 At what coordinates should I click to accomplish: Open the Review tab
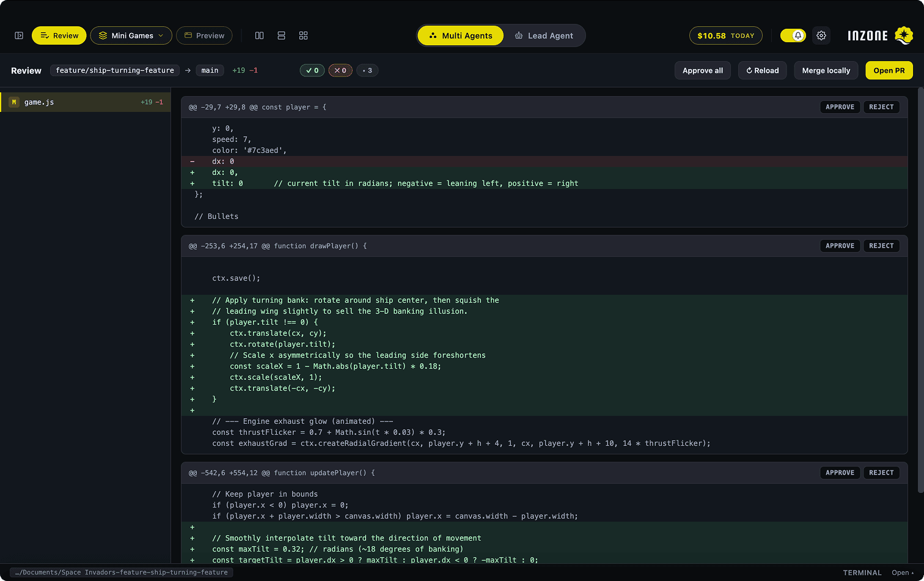click(59, 35)
